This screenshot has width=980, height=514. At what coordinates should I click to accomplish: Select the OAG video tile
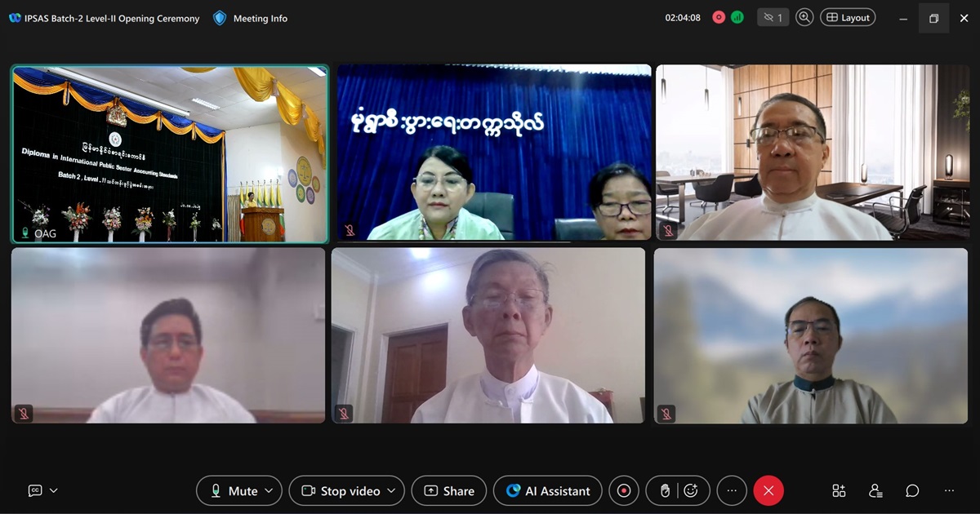(x=170, y=153)
